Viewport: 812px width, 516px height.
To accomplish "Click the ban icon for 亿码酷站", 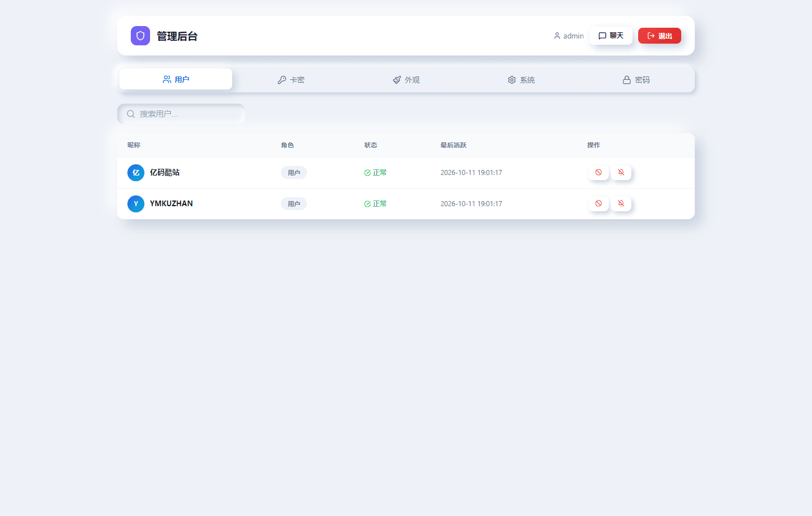I will click(x=599, y=172).
